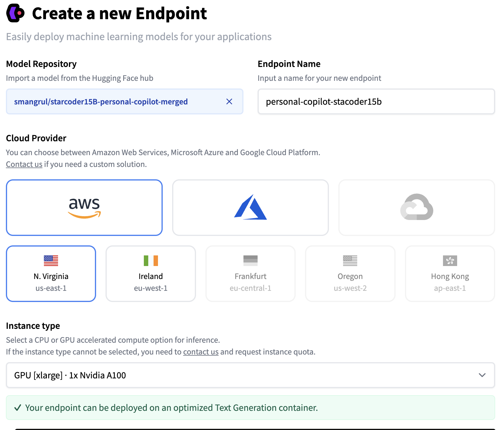Click the Oregon region flag icon
Viewport: 504px width, 430px height.
tap(350, 261)
